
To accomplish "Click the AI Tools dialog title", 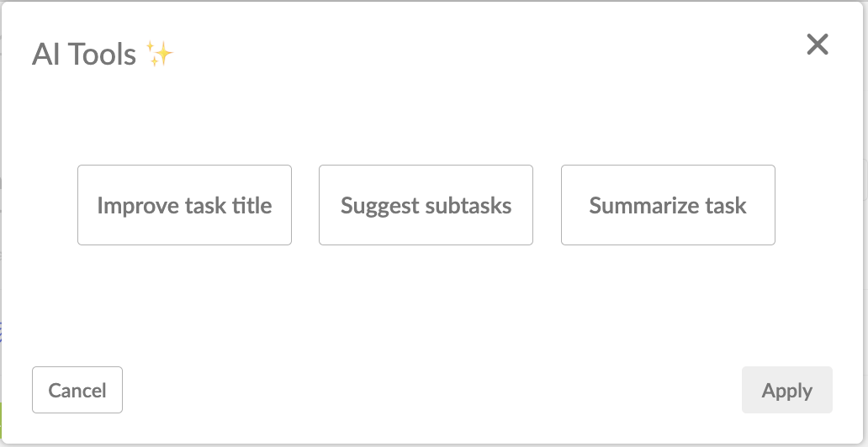I will [x=84, y=55].
